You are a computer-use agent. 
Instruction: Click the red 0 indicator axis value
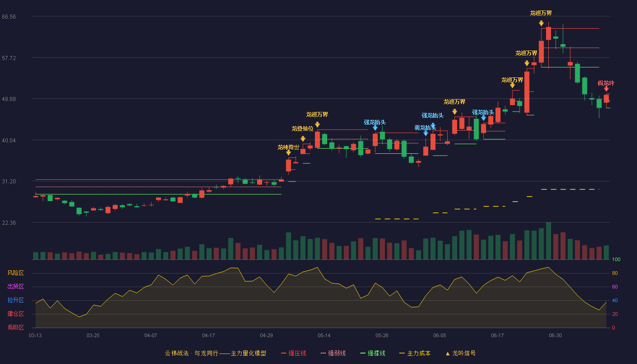pos(613,328)
